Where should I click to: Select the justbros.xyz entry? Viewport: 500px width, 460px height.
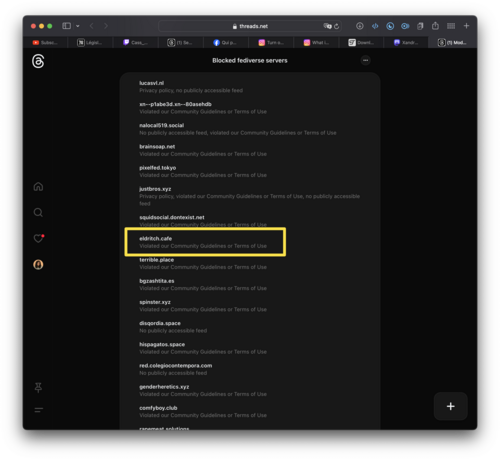coord(250,196)
